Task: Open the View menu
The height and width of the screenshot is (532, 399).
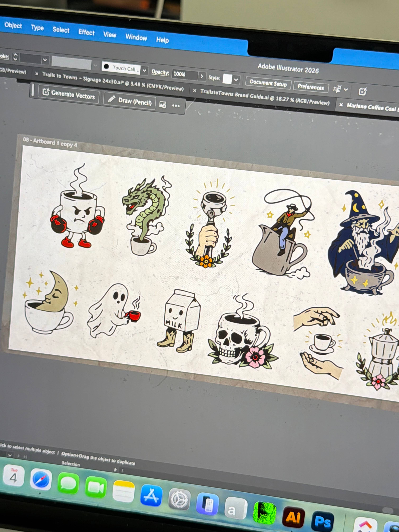Action: coord(110,35)
